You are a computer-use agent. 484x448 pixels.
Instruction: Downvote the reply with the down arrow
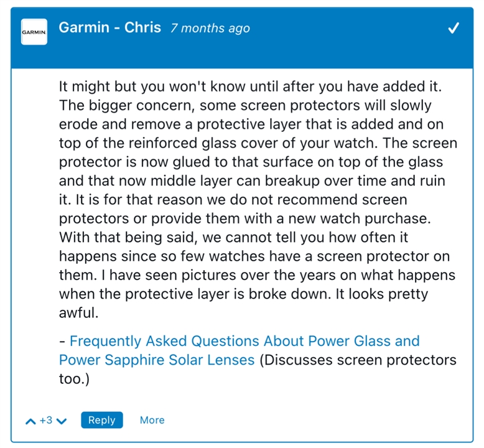click(x=61, y=421)
